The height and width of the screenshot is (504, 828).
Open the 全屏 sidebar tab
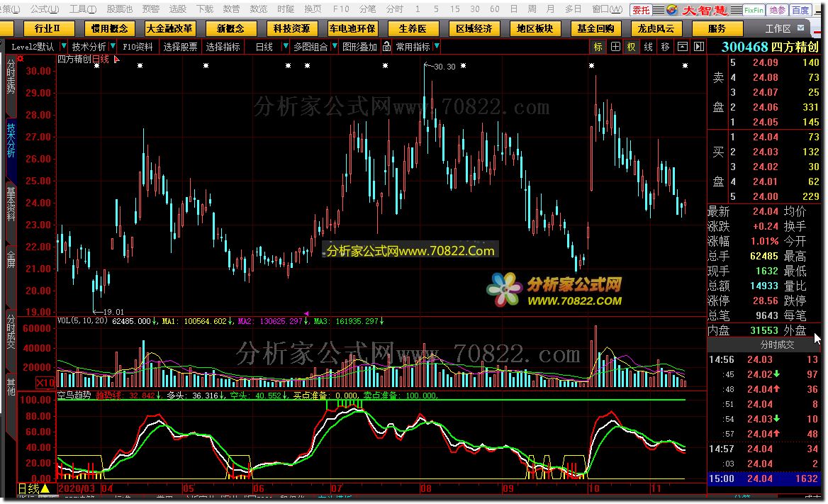(11, 259)
